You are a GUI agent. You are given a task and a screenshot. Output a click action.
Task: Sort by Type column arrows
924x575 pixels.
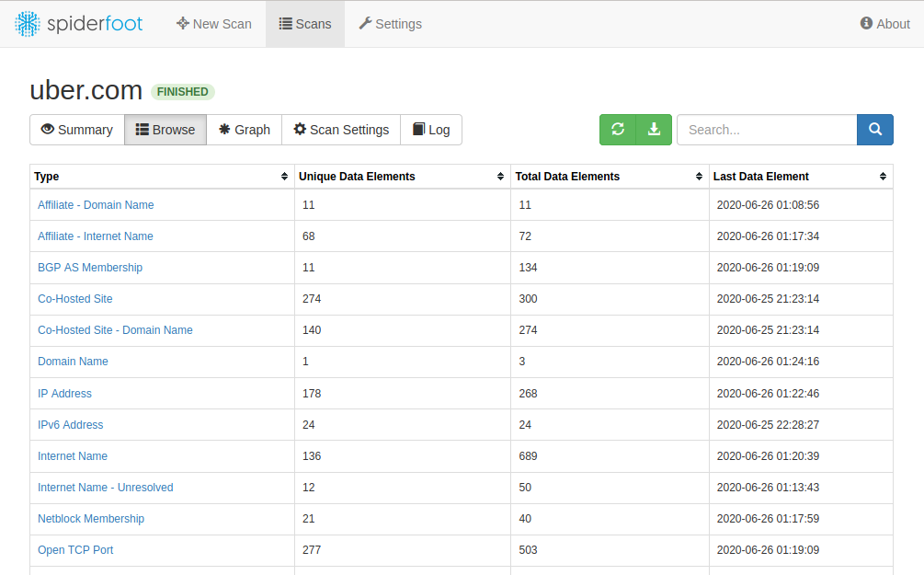click(284, 177)
